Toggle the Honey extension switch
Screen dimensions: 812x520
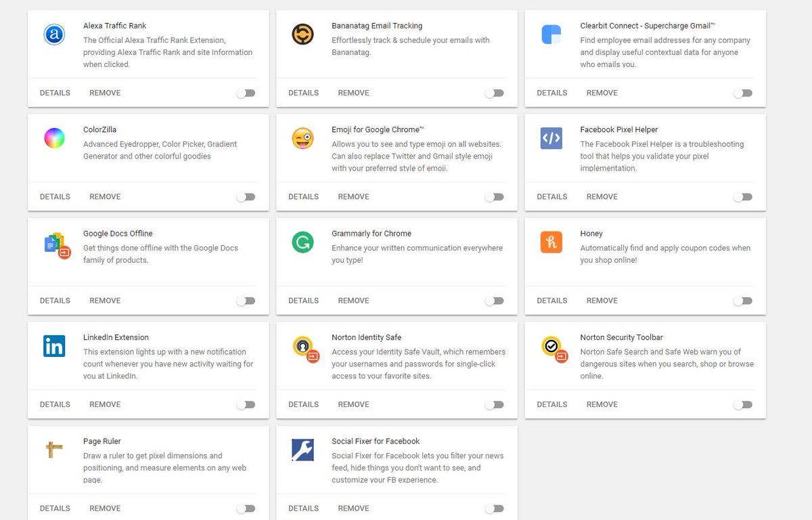(x=742, y=301)
